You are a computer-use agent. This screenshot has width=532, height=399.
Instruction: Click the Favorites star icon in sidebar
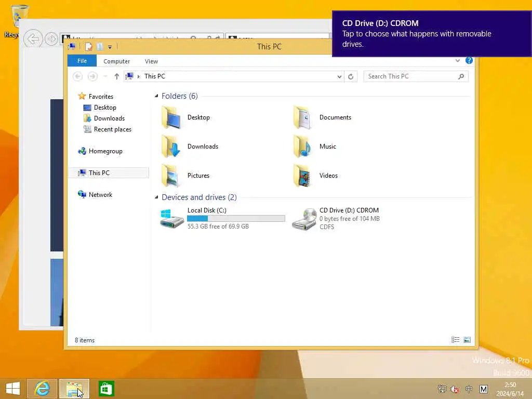click(x=82, y=96)
